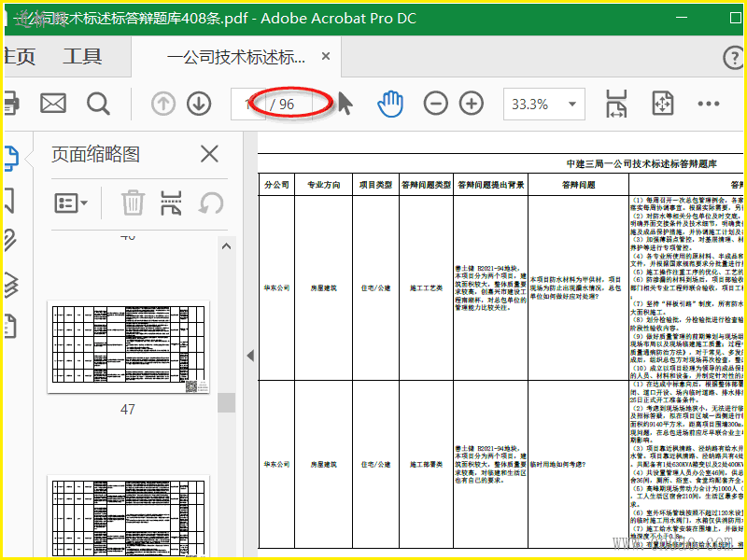Click the 专业方向 column header
The image size is (747, 560).
[323, 185]
